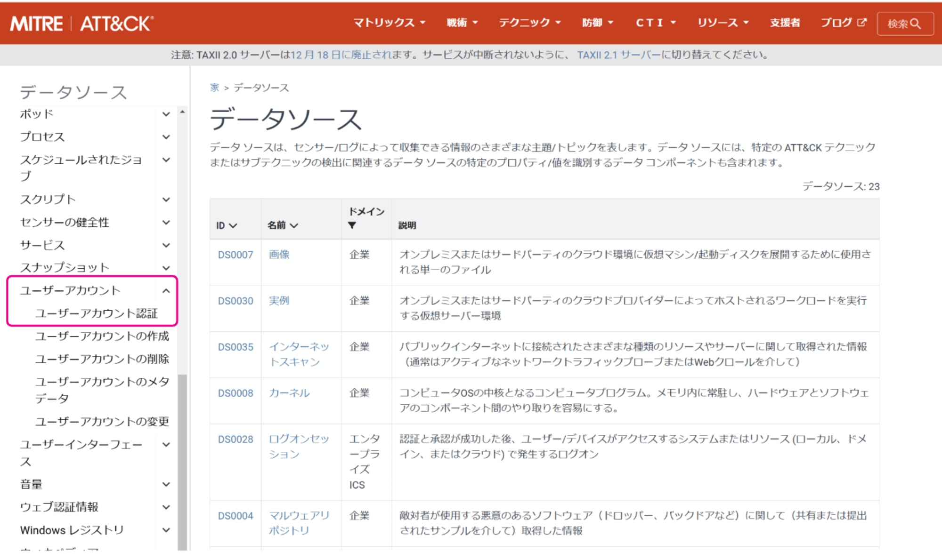Viewport: 942px width, 560px height.
Task: Expand the Windows レジストリ chevron
Action: pos(166,530)
